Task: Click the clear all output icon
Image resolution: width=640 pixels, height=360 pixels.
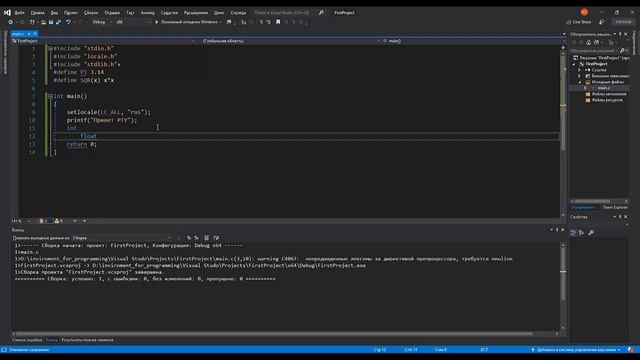Action: click(207, 238)
